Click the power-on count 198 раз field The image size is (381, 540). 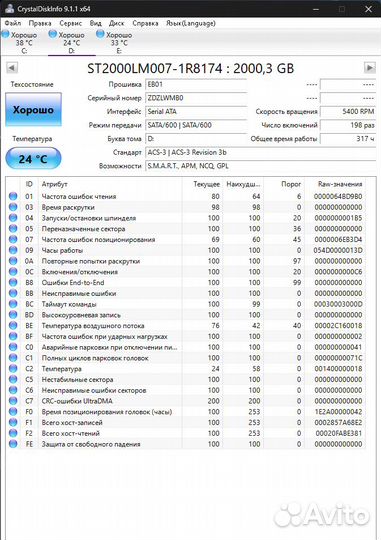(x=348, y=125)
